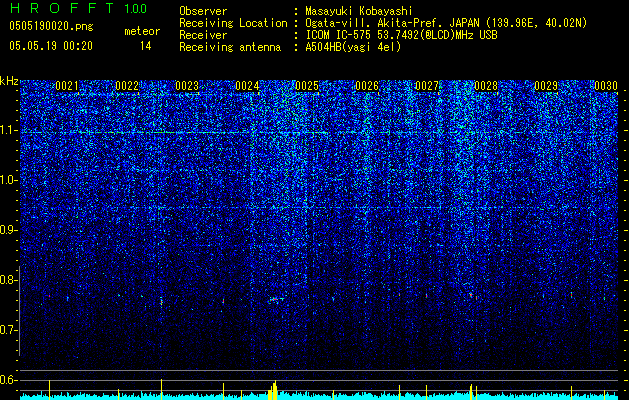Click the 0029 time marker
629x400 pixels.
tap(546, 86)
